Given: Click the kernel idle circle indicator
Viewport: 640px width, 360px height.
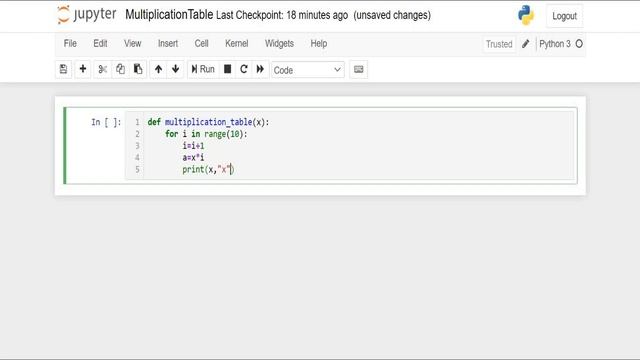Looking at the screenshot, I should tap(579, 44).
